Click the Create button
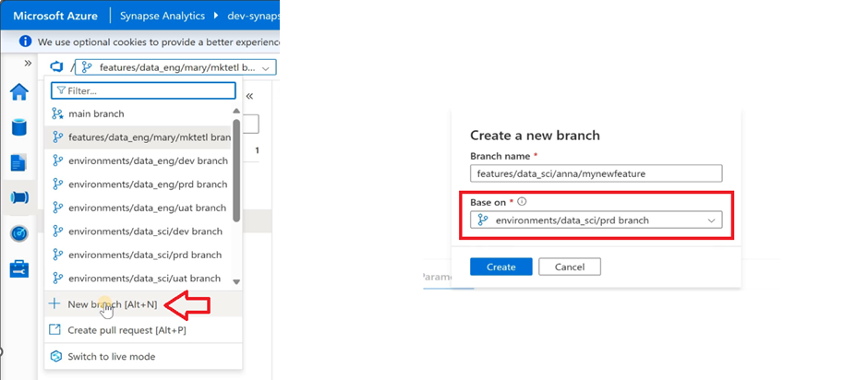 [501, 267]
